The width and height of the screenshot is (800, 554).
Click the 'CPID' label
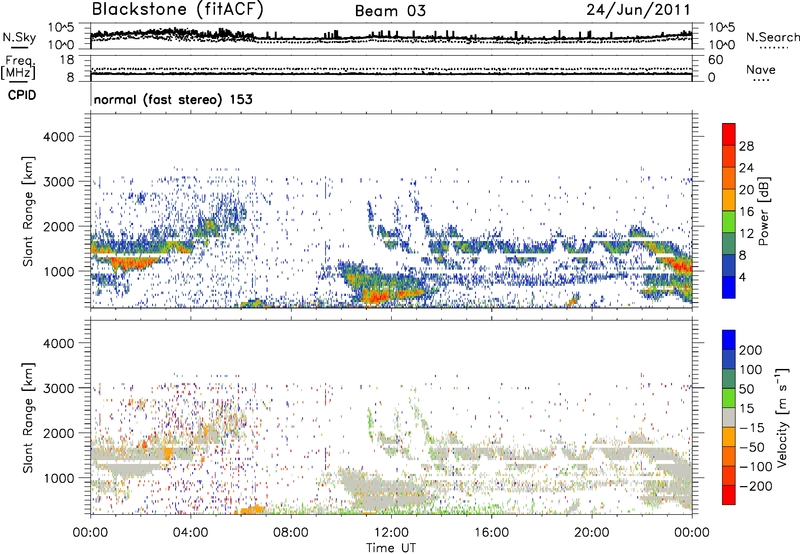[x=22, y=95]
